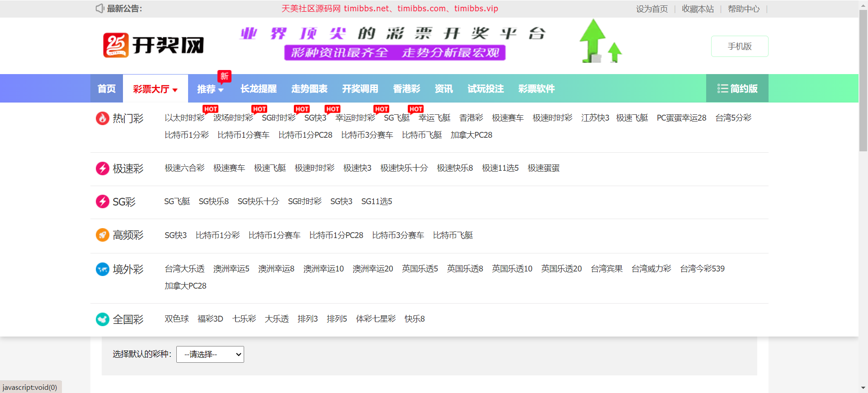Expand the 推荐 dropdown menu
This screenshot has width=868, height=393.
(210, 89)
